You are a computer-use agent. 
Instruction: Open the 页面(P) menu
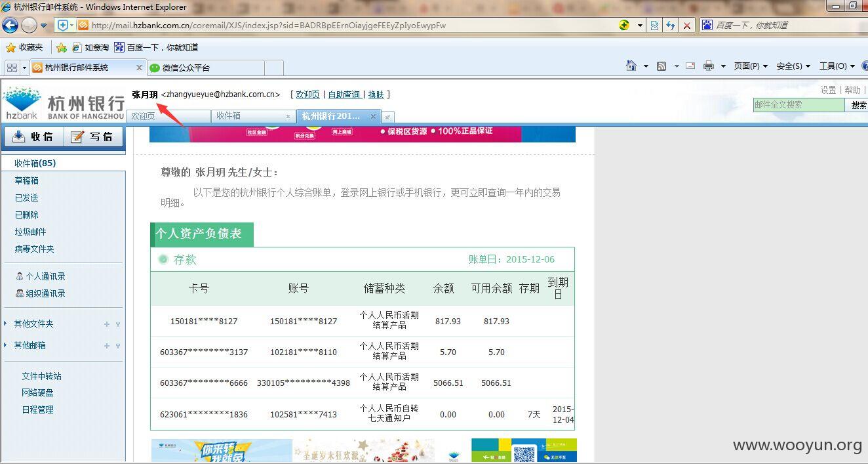750,66
